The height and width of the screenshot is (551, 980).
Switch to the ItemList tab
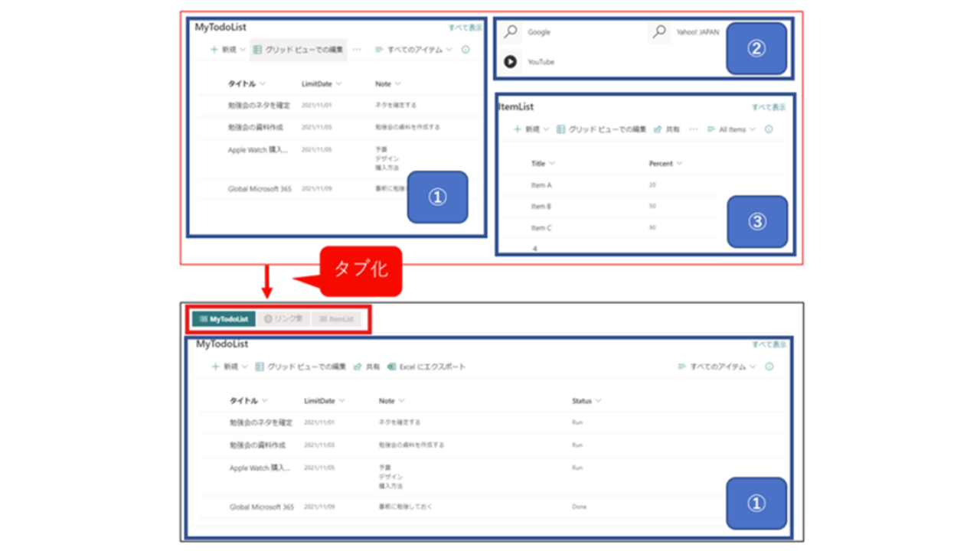click(336, 319)
